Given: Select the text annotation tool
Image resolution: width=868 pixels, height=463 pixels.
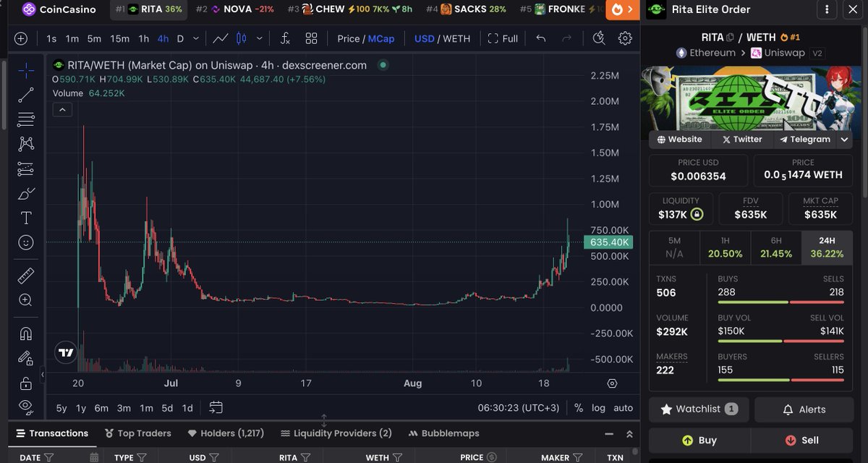Looking at the screenshot, I should 26,218.
